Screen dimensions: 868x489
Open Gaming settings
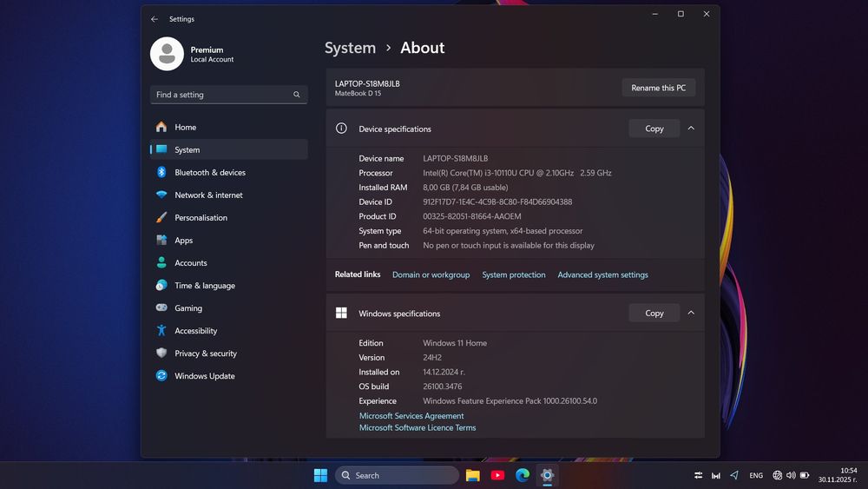point(228,308)
